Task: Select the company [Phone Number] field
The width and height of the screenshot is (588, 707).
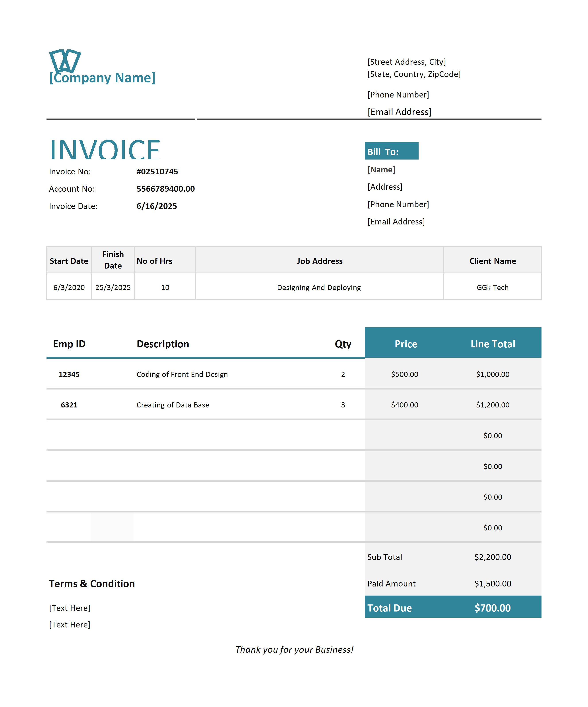Action: [x=398, y=95]
